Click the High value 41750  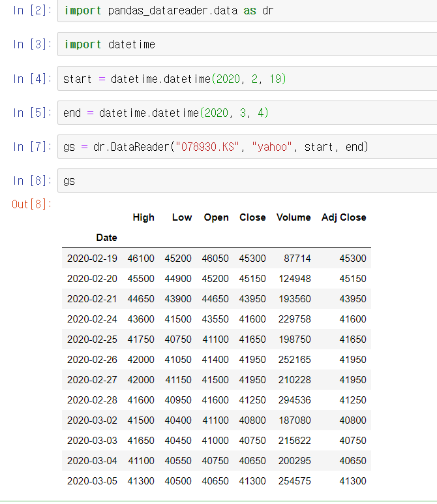[141, 339]
